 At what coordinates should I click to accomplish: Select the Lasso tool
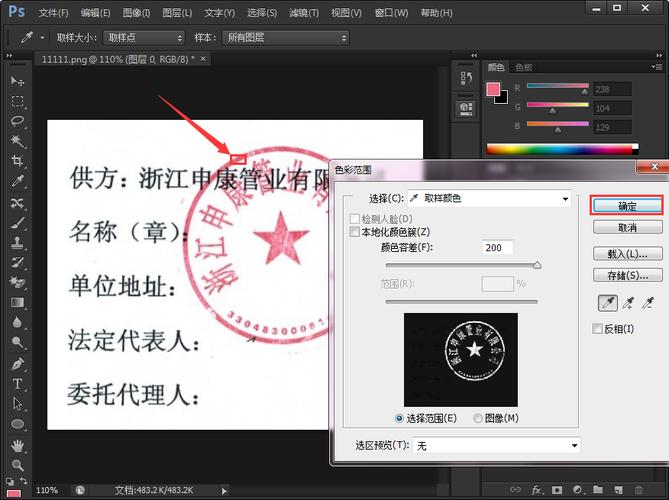click(x=17, y=121)
